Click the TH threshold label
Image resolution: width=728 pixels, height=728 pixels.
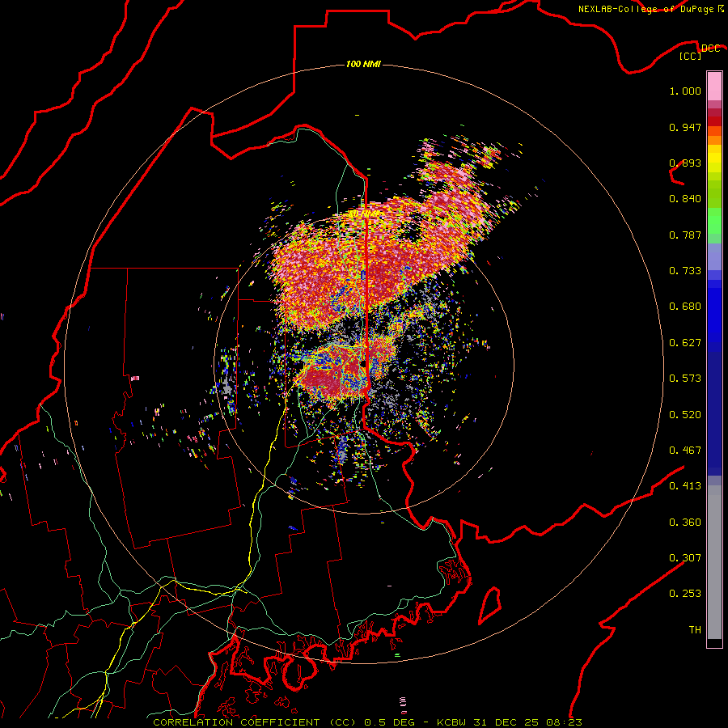695,630
